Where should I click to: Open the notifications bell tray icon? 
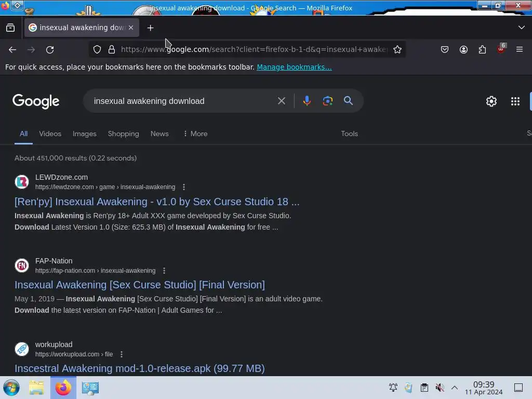coord(393,388)
